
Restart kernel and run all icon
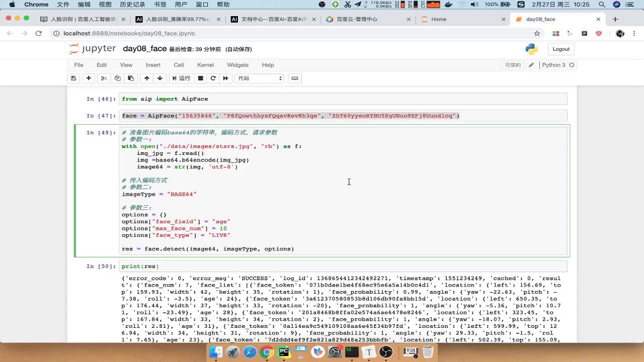(225, 78)
